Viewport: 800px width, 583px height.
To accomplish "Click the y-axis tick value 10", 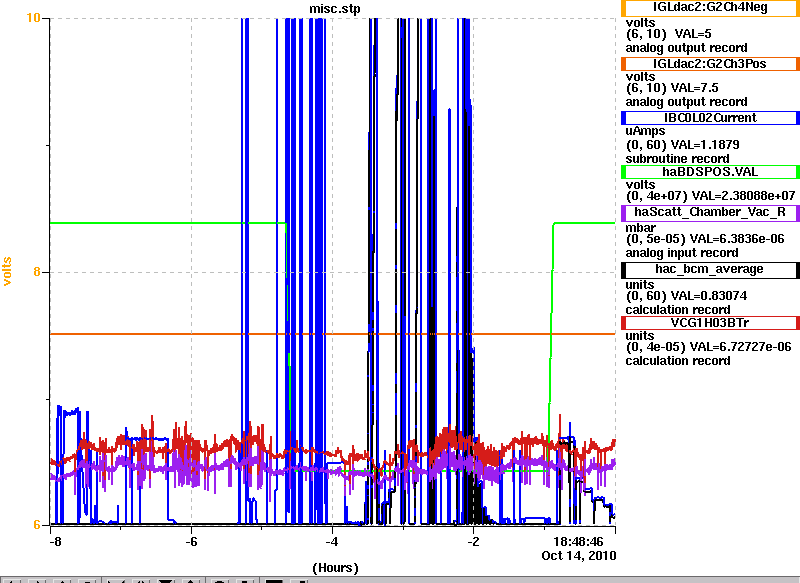I will [x=33, y=18].
